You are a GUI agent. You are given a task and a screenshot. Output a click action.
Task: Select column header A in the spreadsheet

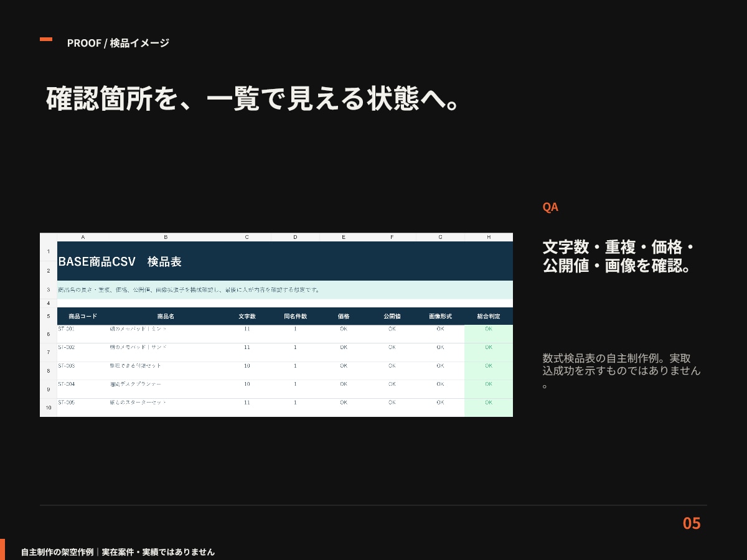[83, 237]
